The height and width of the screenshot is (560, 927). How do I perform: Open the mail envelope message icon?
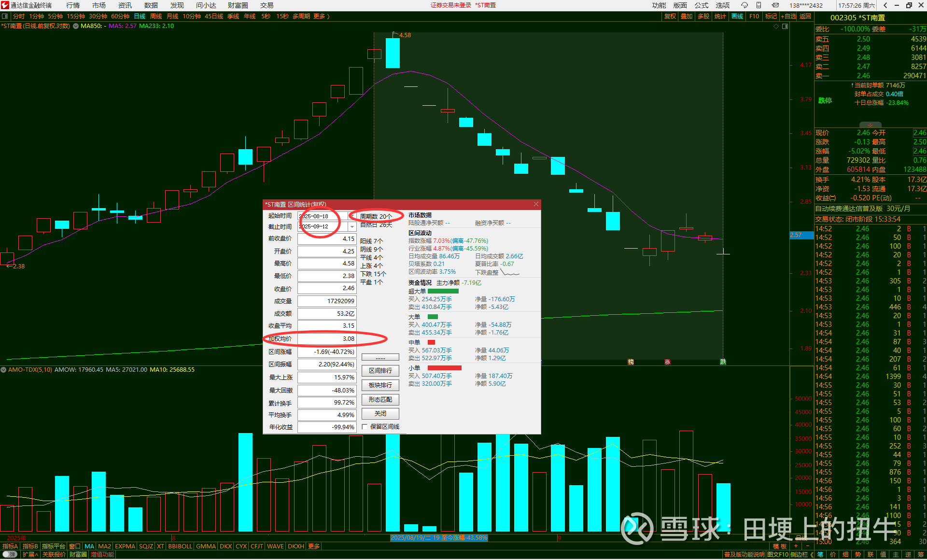pyautogui.click(x=775, y=5)
